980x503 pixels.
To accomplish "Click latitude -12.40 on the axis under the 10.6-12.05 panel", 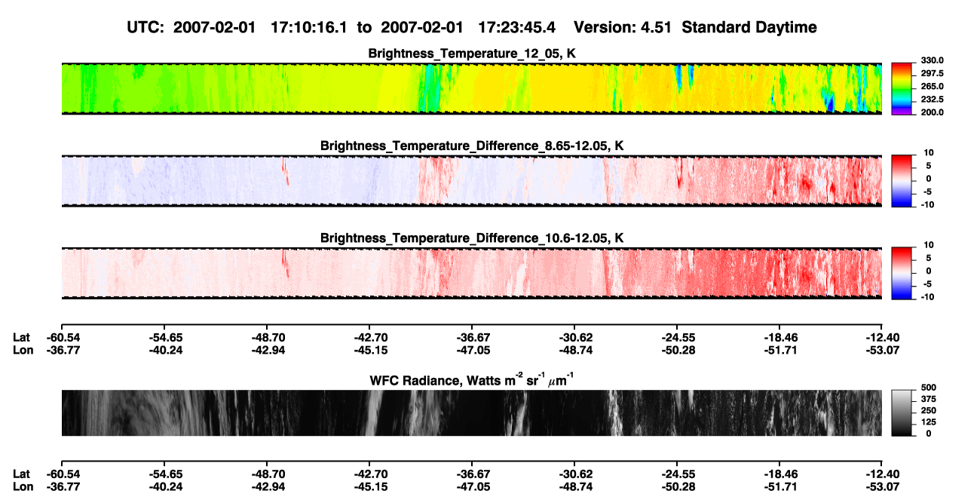I will point(882,337).
